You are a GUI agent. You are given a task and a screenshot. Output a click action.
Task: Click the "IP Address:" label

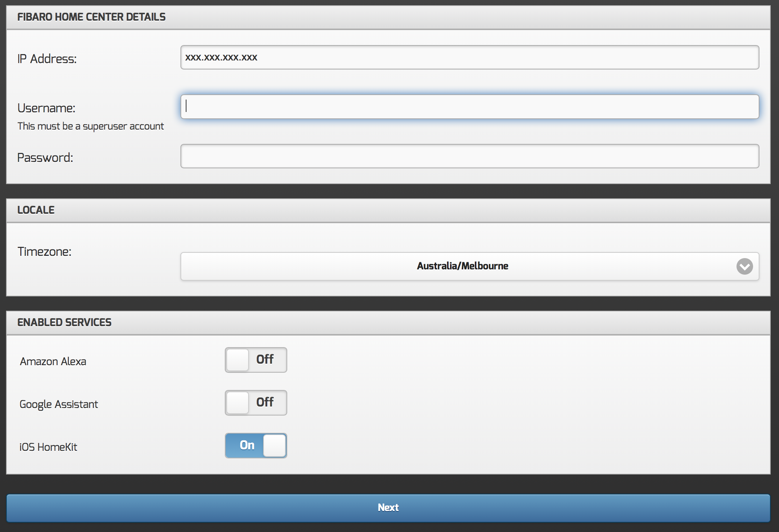(47, 59)
